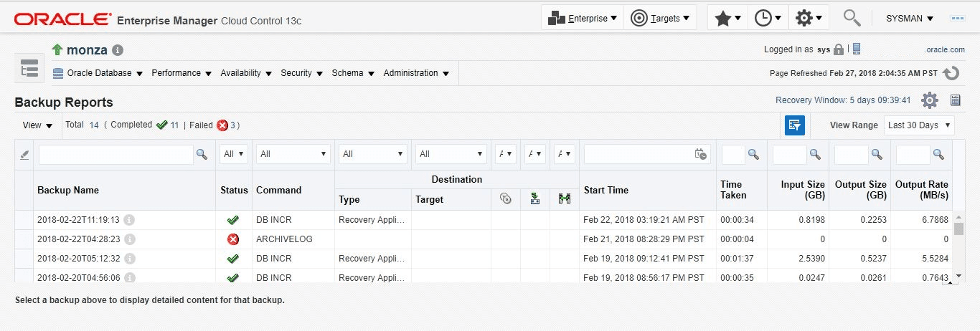Open the Administration menu
This screenshot has width=980, height=331.
tap(416, 73)
